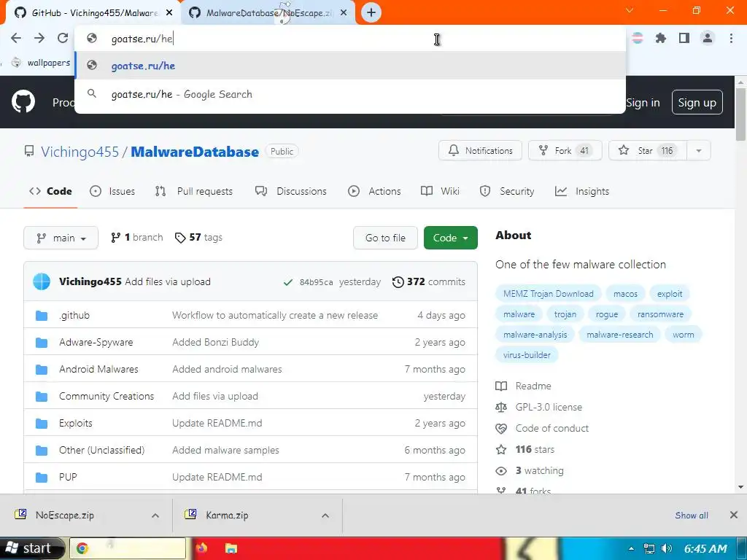Close the NoEscape.zip browser tab
747x560 pixels.
(x=344, y=13)
